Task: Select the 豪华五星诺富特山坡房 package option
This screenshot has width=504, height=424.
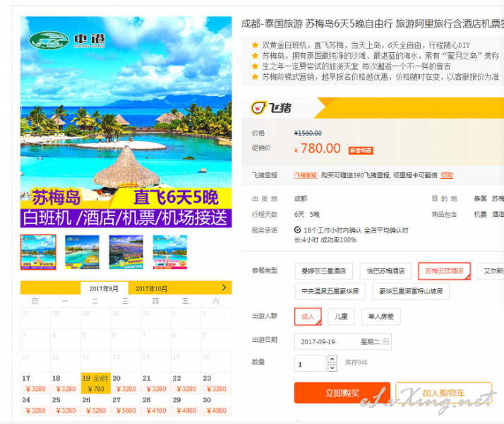Action: 411,291
